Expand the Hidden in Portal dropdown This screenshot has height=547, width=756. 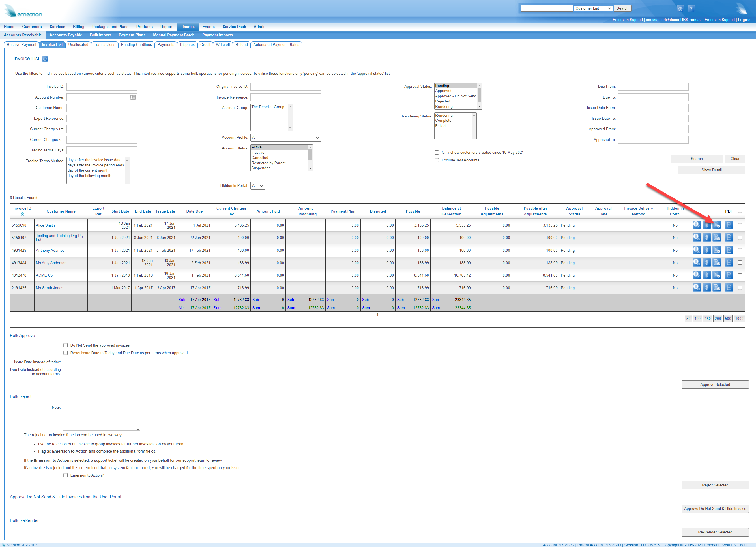[257, 186]
